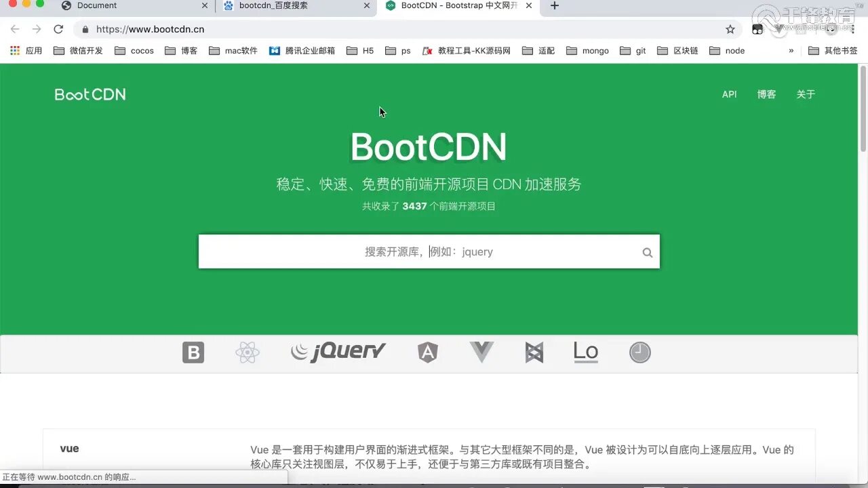
Task: Click the page vertical scrollbar
Action: (863, 108)
